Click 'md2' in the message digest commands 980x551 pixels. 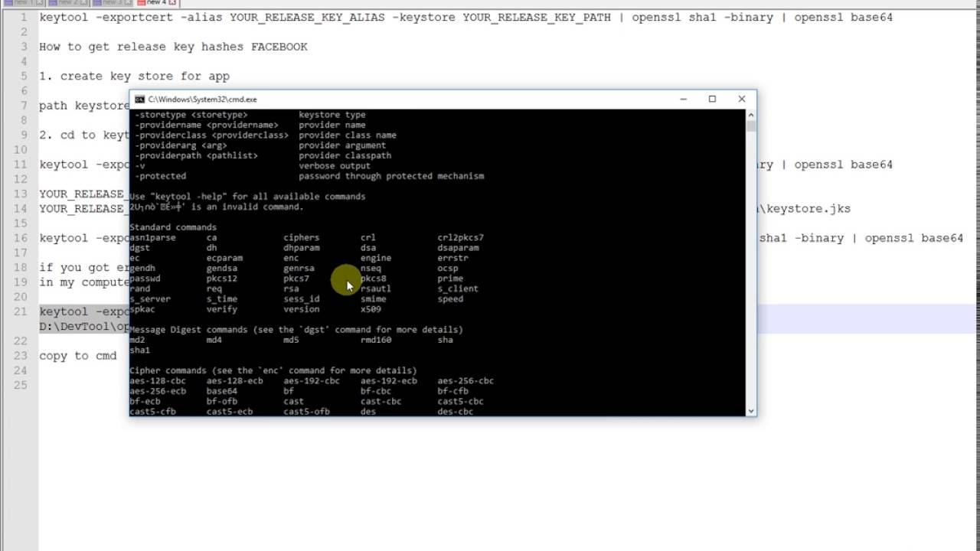[x=137, y=340]
